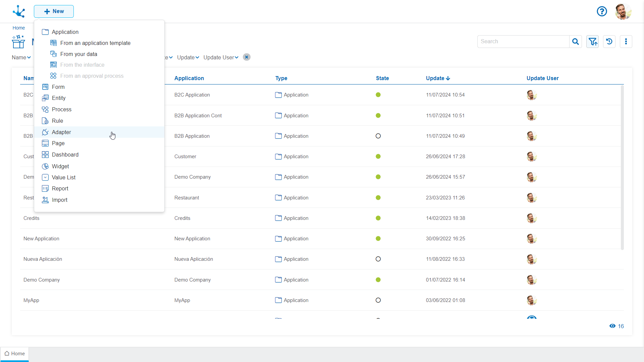Click the vertical scrollbar of the grid
This screenshot has width=644, height=362.
[x=622, y=168]
